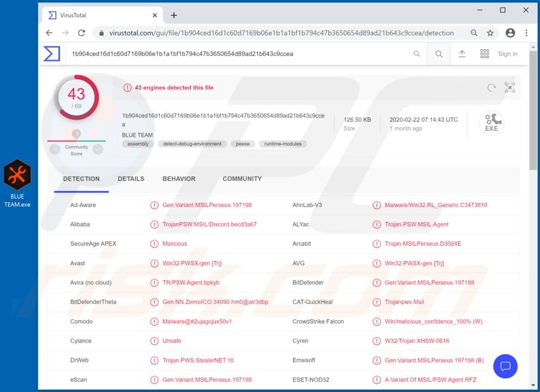The image size is (540, 392).
Task: Click the browser address bar URL
Action: 282,33
